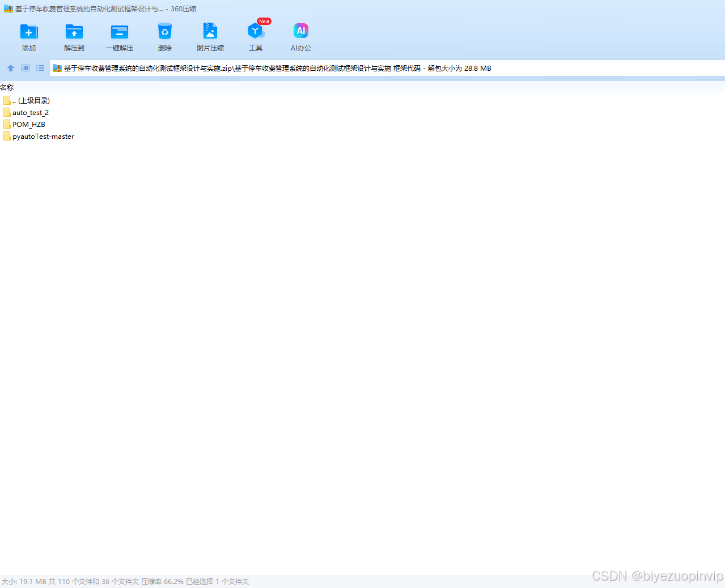Click the 解压到 (Extract to) icon
Image resolution: width=725 pixels, height=588 pixels.
pyautogui.click(x=74, y=32)
